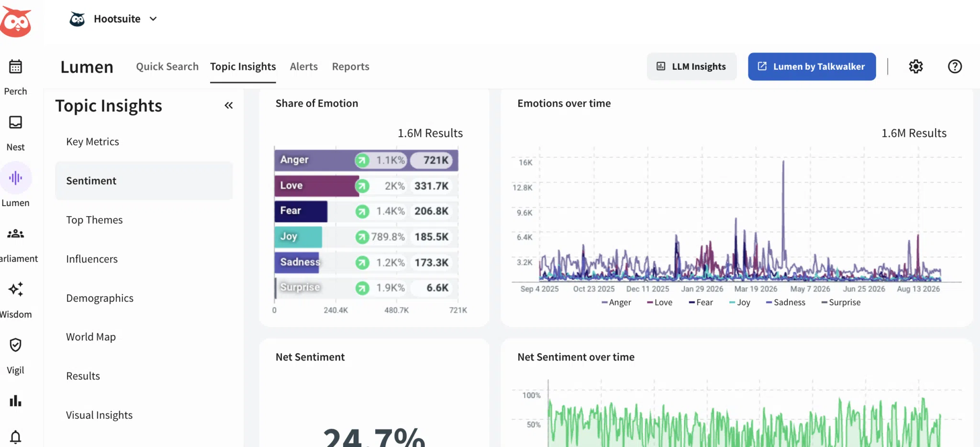This screenshot has height=447, width=980.
Task: Select the Lumen waveform icon
Action: point(15,178)
